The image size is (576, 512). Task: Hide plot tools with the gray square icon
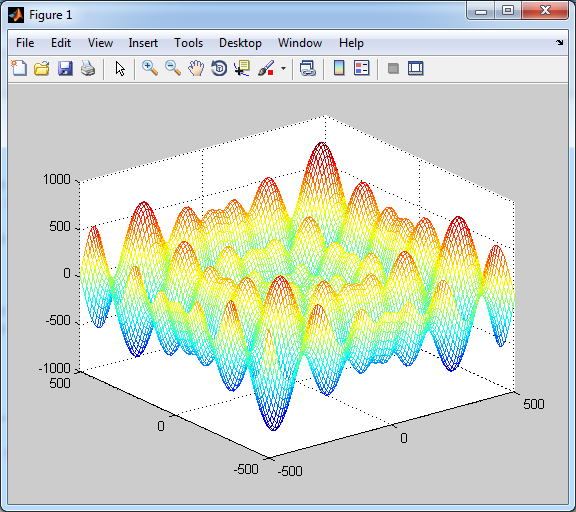(393, 69)
